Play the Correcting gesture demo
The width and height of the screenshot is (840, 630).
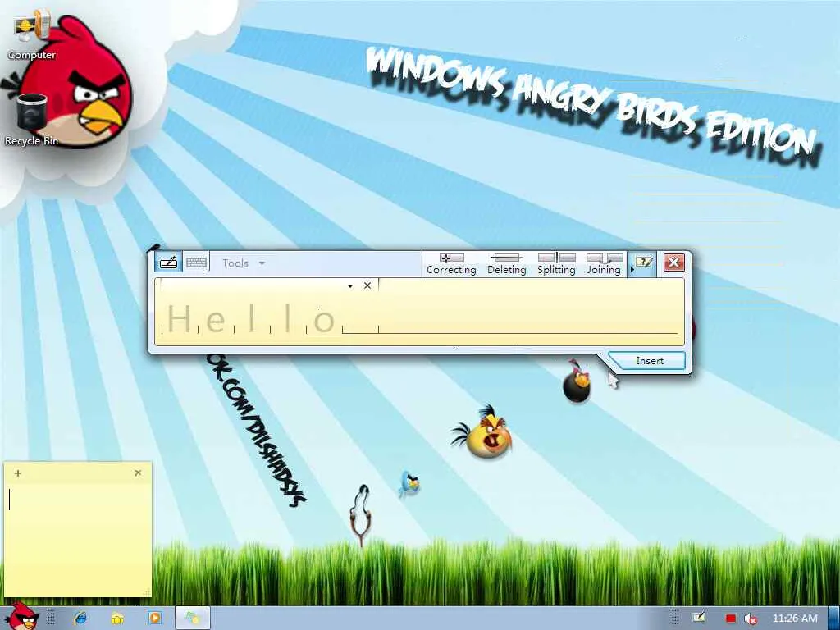451,264
